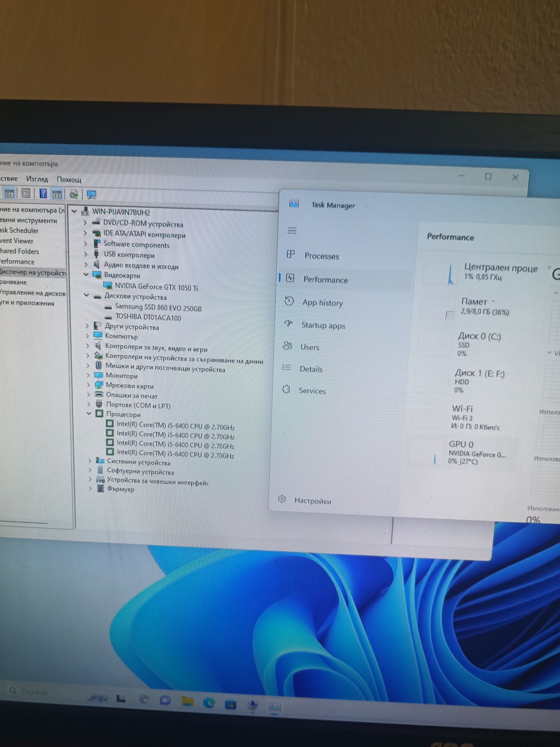Click the Task Manager icon on the taskbar
The height and width of the screenshot is (747, 560).
click(x=274, y=707)
